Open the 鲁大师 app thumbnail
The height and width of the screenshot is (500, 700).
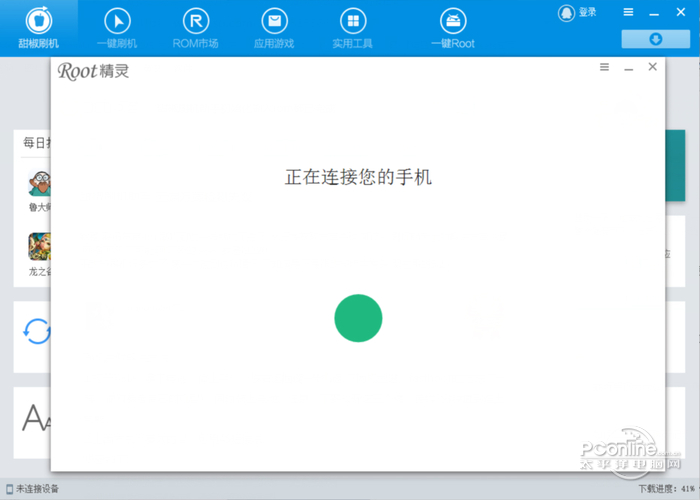(x=40, y=186)
